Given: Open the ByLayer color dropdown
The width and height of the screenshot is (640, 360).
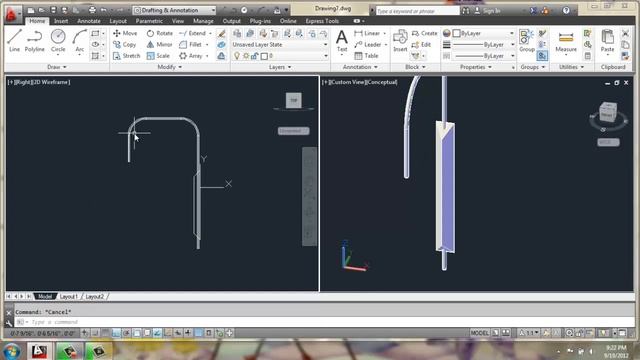Looking at the screenshot, I should 484,33.
